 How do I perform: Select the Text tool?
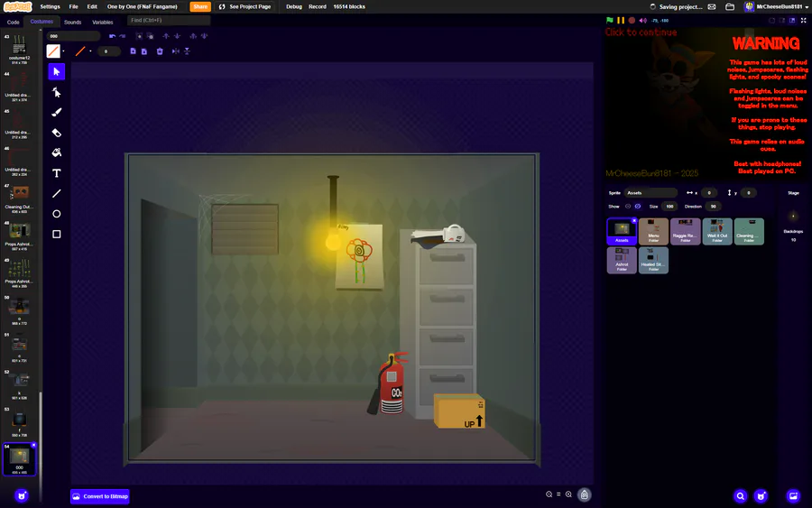click(57, 173)
